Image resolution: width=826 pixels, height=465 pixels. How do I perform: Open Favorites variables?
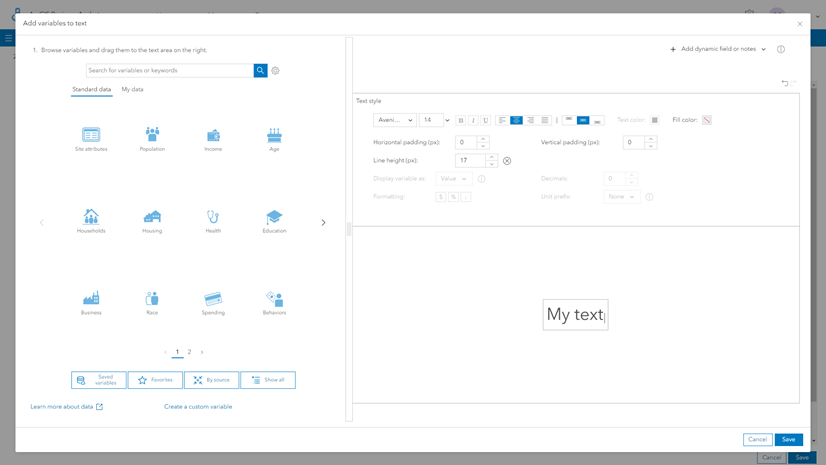(x=155, y=380)
